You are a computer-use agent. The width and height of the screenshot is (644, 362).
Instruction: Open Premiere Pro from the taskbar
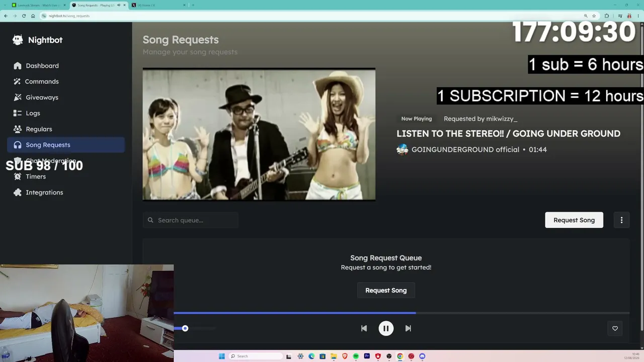coord(367,356)
